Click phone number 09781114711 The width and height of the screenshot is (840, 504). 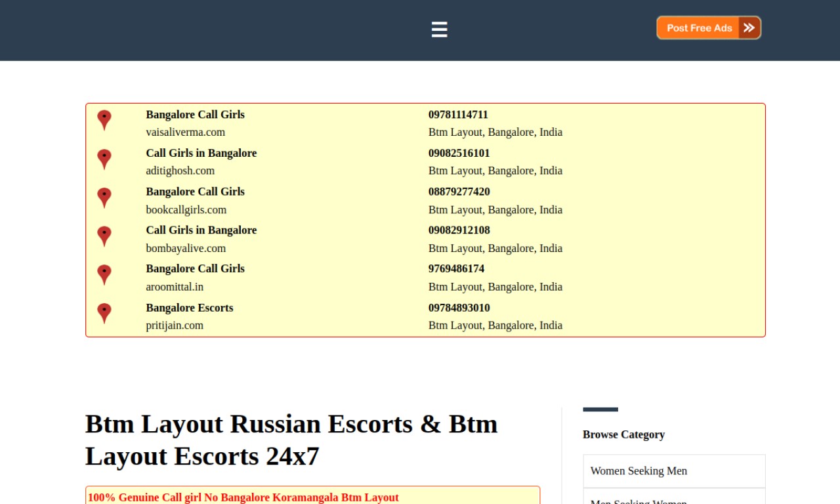click(458, 115)
